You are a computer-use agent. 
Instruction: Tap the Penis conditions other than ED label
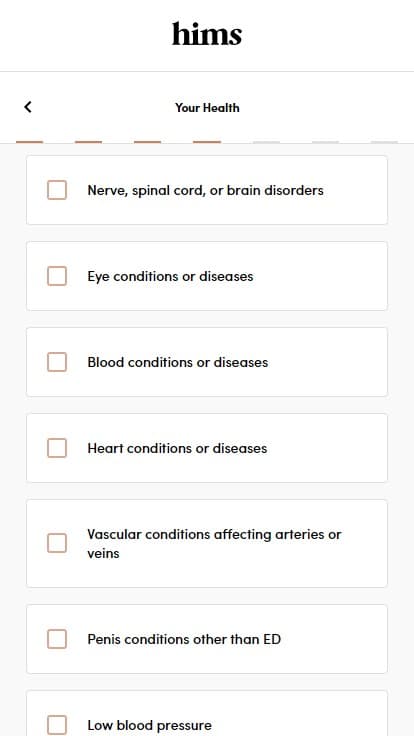pyautogui.click(x=184, y=639)
